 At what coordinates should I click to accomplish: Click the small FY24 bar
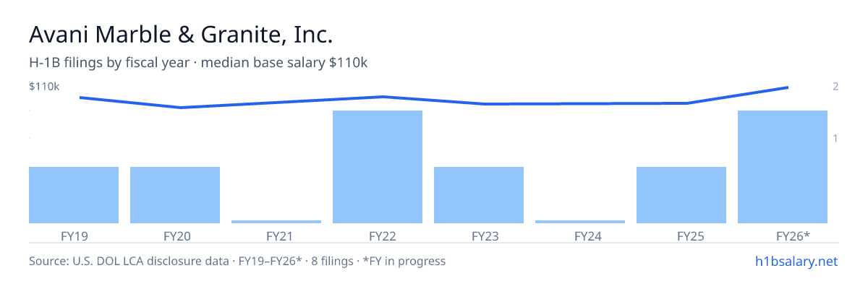coord(580,222)
